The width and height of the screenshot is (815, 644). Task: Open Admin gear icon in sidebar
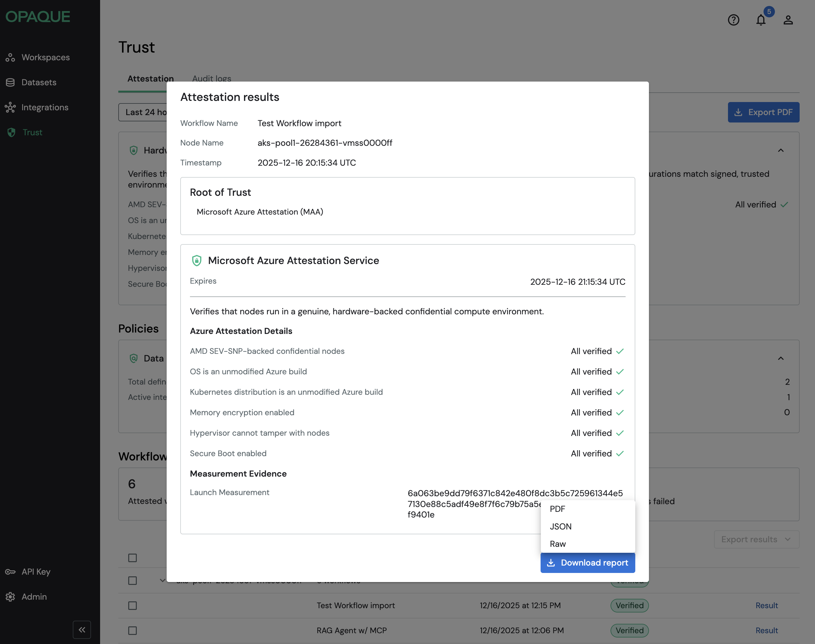pos(10,597)
